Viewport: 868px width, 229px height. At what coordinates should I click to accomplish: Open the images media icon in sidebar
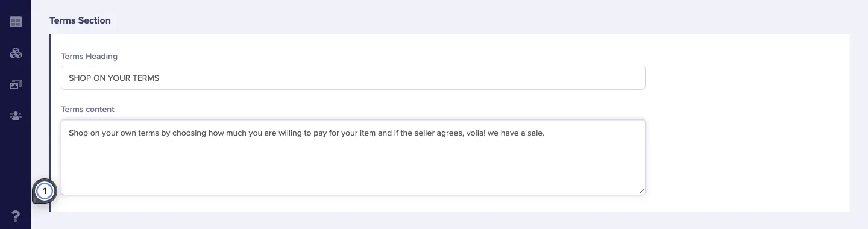point(16,84)
